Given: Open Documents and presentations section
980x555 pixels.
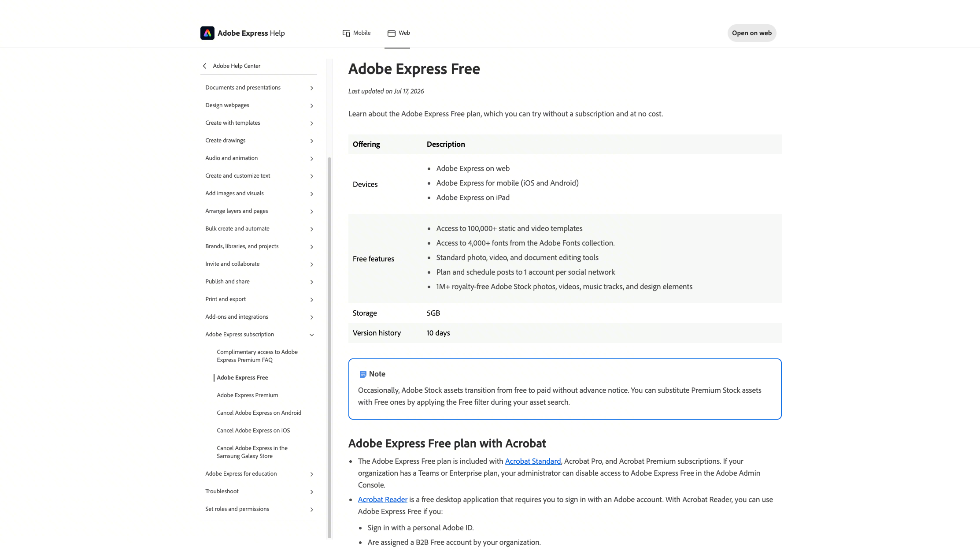Looking at the screenshot, I should click(x=243, y=88).
